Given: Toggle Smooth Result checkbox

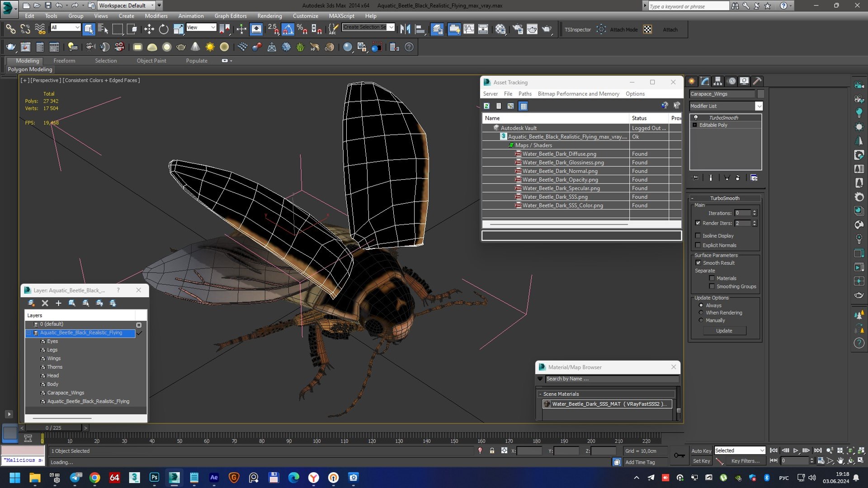Looking at the screenshot, I should [698, 263].
